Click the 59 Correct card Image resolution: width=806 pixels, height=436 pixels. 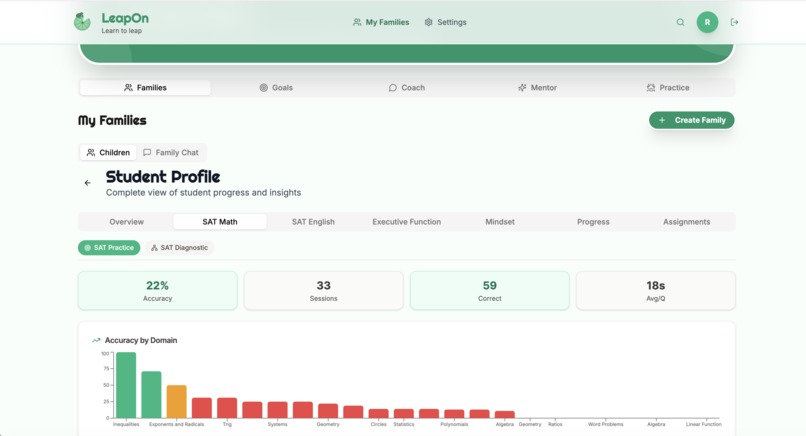[490, 290]
